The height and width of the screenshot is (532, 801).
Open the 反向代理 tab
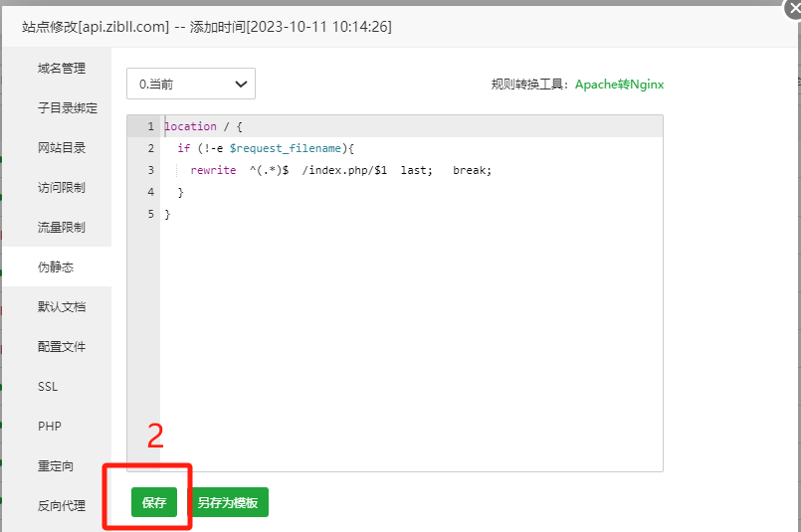(x=61, y=506)
